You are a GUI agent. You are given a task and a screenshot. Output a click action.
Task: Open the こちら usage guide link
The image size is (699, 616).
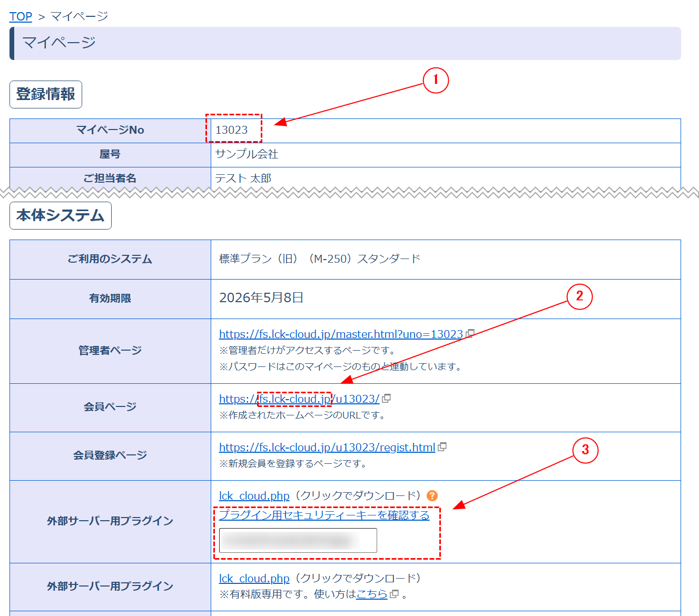pyautogui.click(x=371, y=594)
